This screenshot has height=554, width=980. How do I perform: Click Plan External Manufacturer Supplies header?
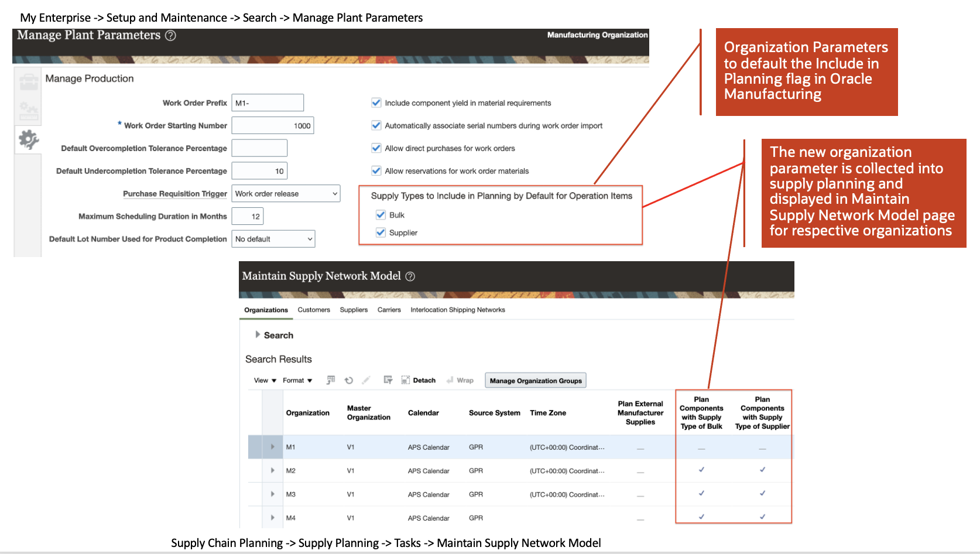640,413
